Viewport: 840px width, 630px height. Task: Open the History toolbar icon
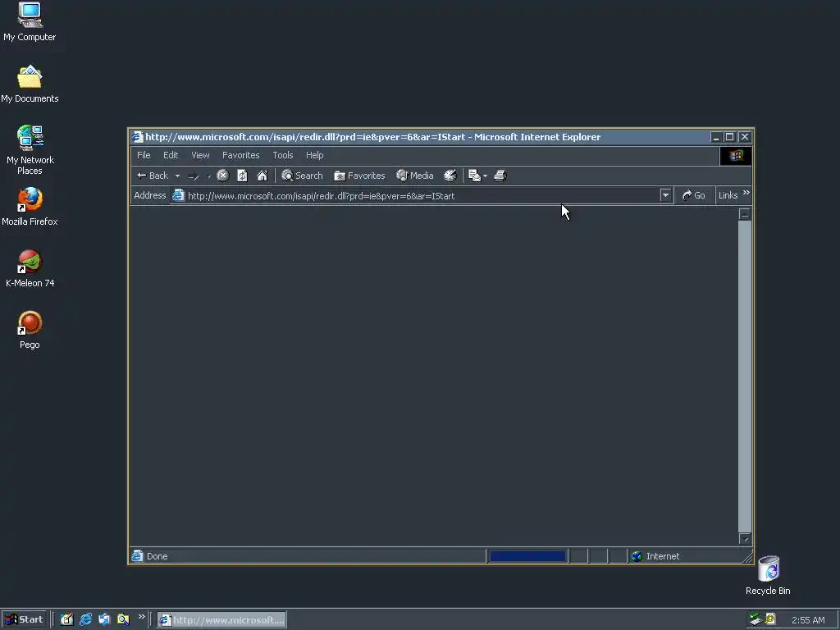click(x=450, y=176)
